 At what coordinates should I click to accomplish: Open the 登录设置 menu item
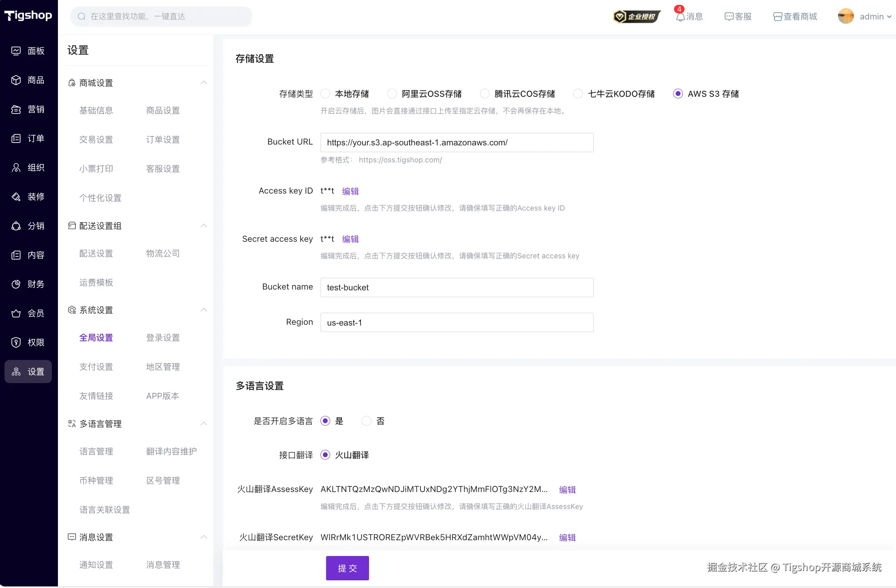pyautogui.click(x=163, y=338)
